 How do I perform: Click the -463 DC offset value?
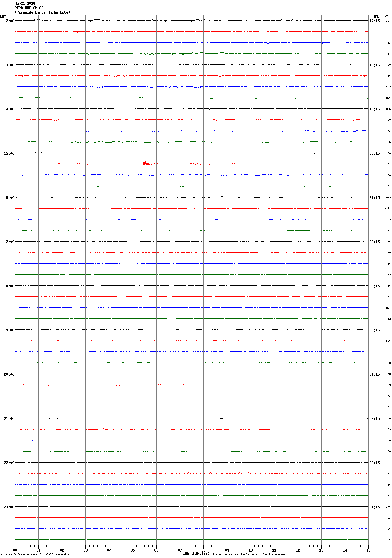(x=388, y=65)
